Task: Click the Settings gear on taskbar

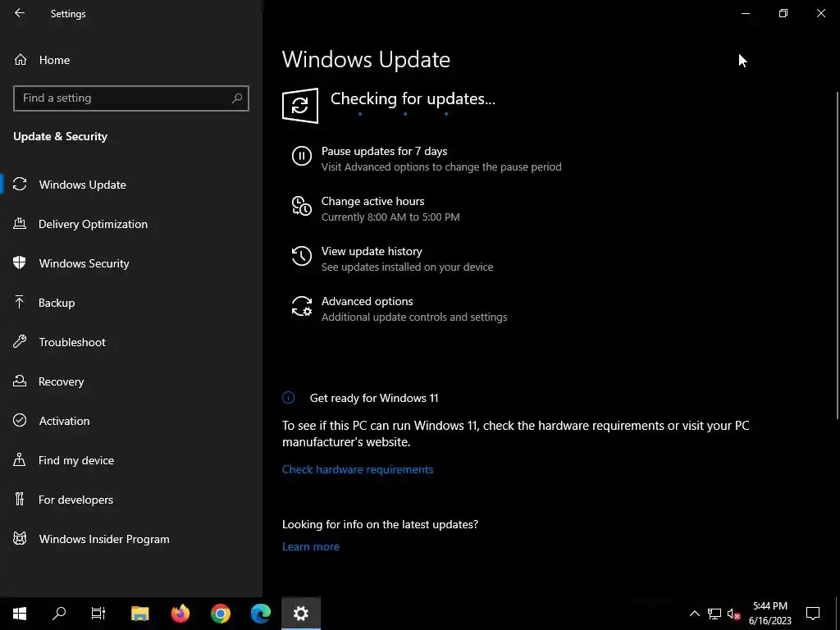Action: 301,614
